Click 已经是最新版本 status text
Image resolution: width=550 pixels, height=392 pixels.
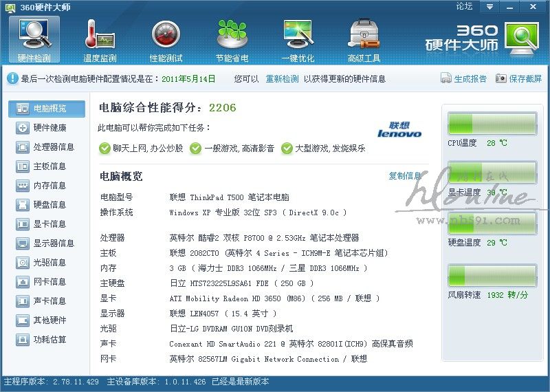(x=240, y=382)
